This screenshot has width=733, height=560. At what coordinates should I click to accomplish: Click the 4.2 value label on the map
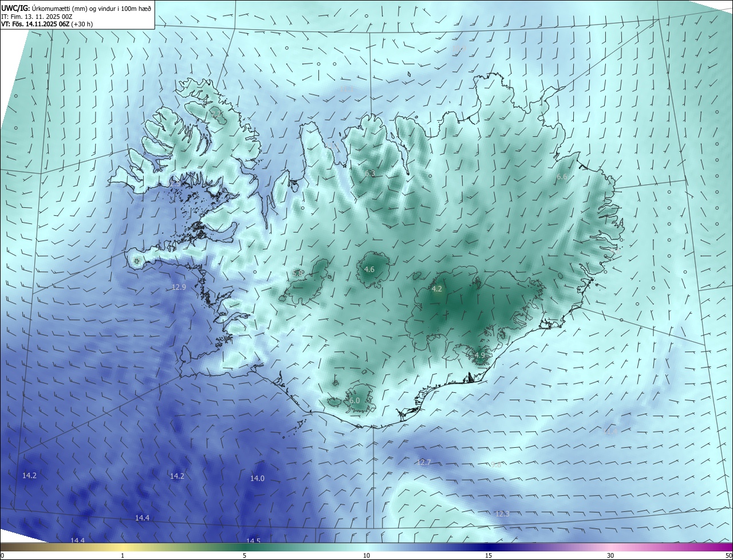[x=437, y=289]
